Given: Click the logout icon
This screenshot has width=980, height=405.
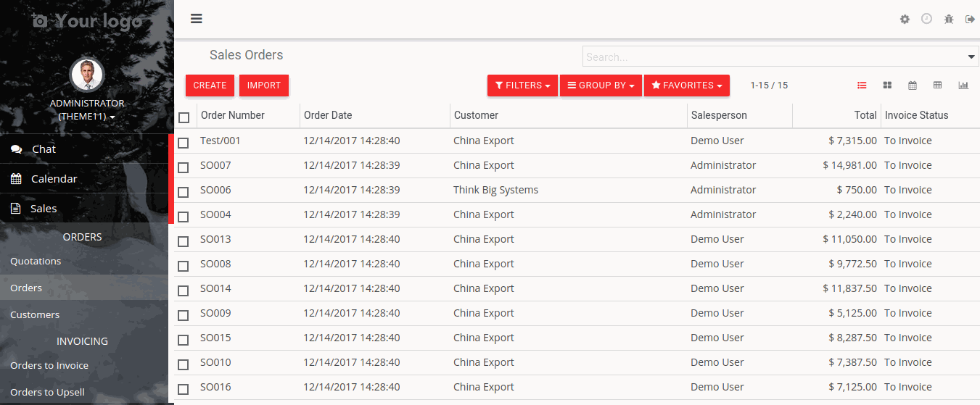Looking at the screenshot, I should (970, 20).
